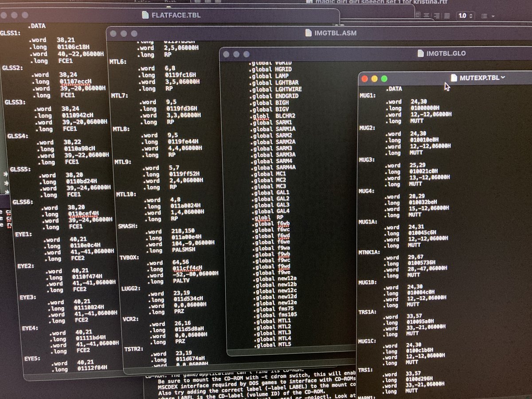Click the MTL10: label in IMGTBL.ASM
The height and width of the screenshot is (399, 532).
click(126, 194)
